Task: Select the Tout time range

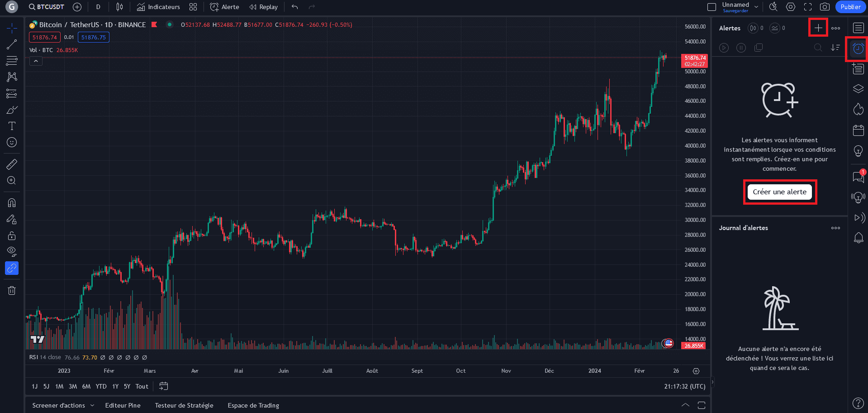Action: 142,386
